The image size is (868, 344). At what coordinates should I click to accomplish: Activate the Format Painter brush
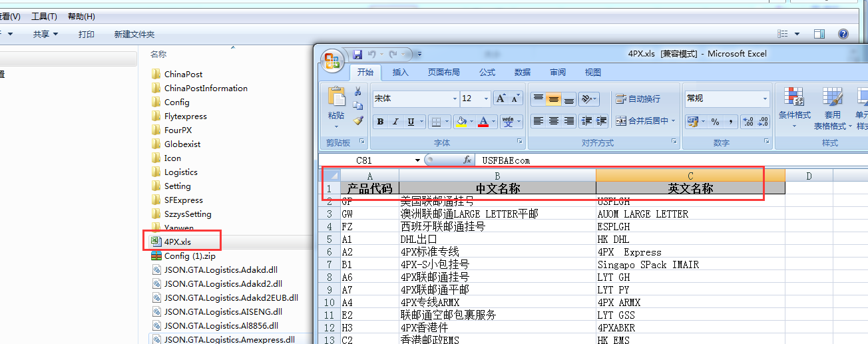click(x=358, y=120)
